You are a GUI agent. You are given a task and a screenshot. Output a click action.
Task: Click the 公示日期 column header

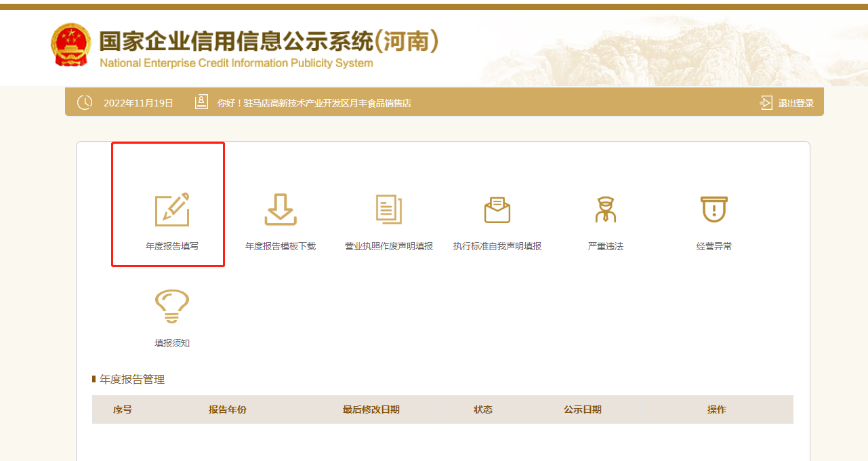coord(583,409)
